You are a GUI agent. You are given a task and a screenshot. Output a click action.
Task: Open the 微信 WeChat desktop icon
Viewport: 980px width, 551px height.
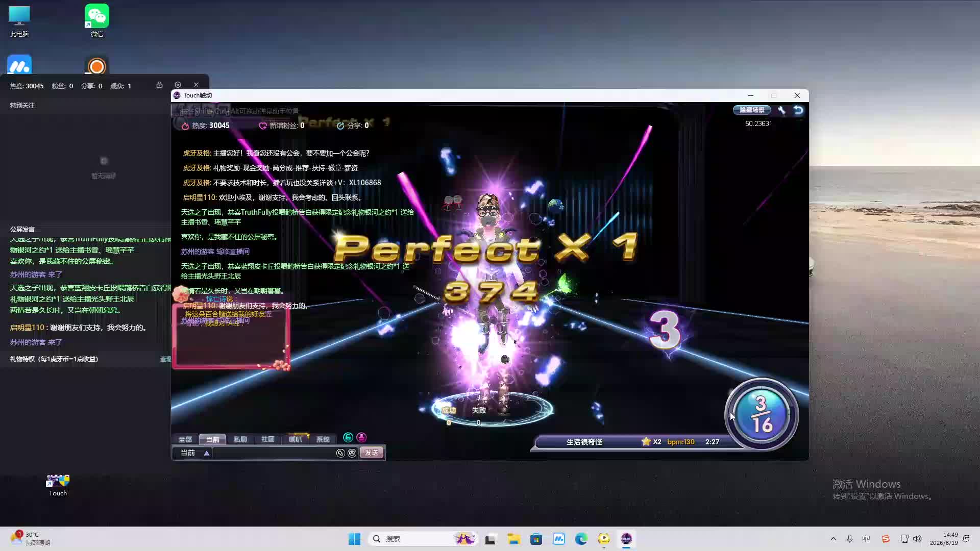click(97, 21)
